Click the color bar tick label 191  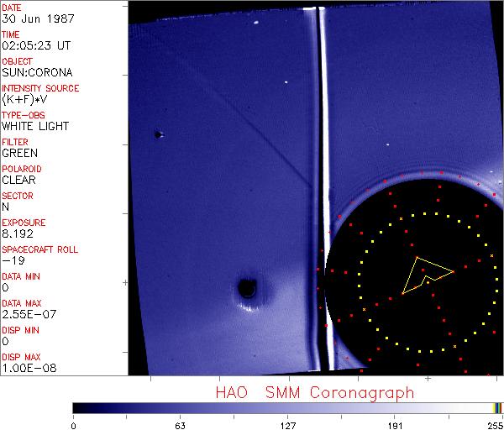tap(395, 424)
